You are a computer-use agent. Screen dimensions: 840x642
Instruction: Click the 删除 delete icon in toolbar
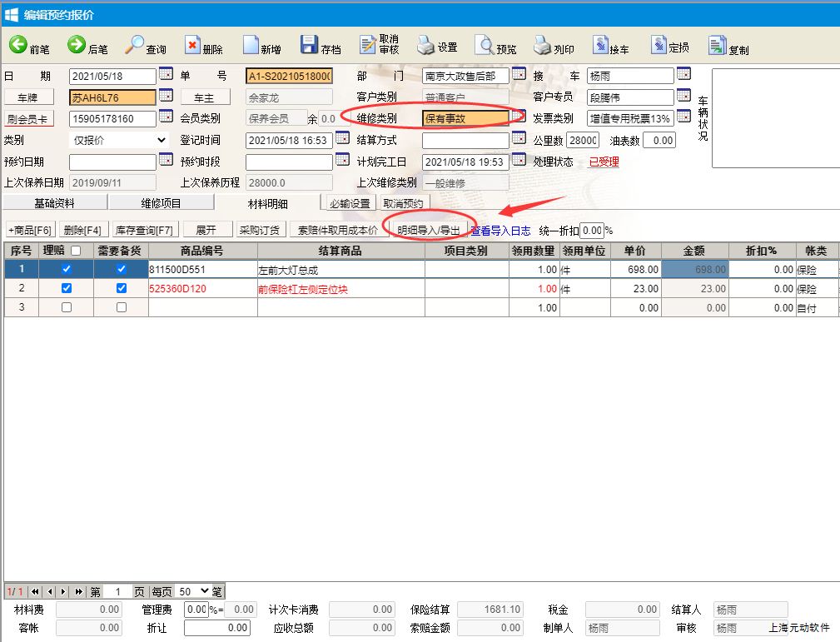[192, 46]
